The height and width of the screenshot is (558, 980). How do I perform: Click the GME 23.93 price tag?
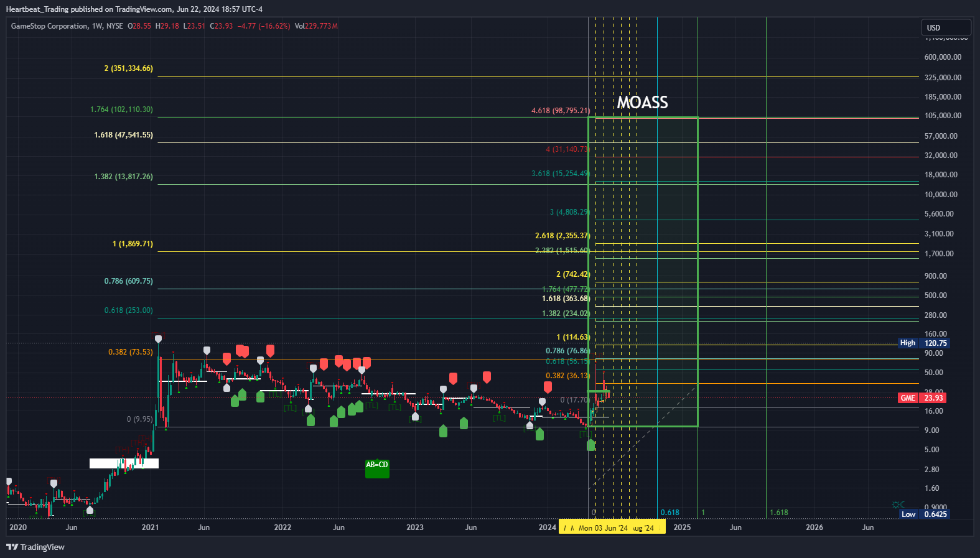(923, 398)
